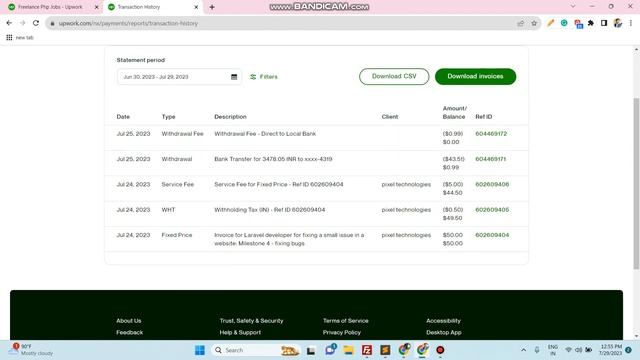Open Ref ID 602609405
Viewport: 640px width, 360px height.
(x=492, y=210)
